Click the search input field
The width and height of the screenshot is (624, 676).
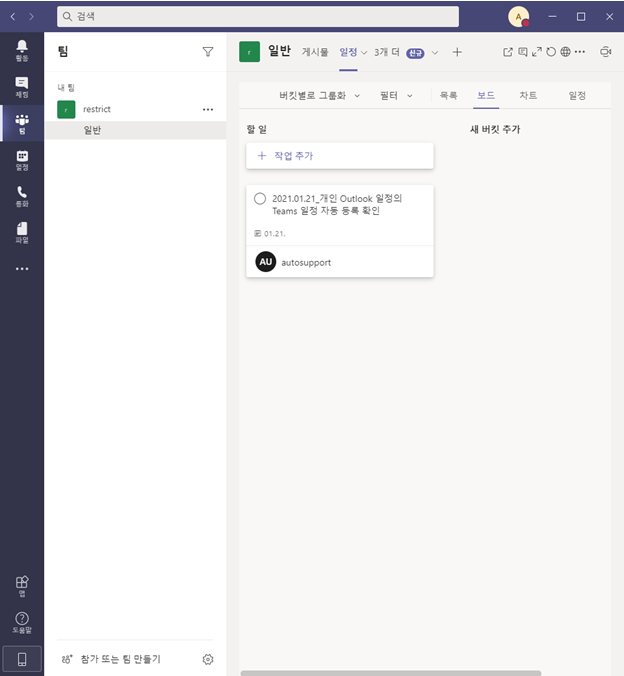tap(258, 16)
